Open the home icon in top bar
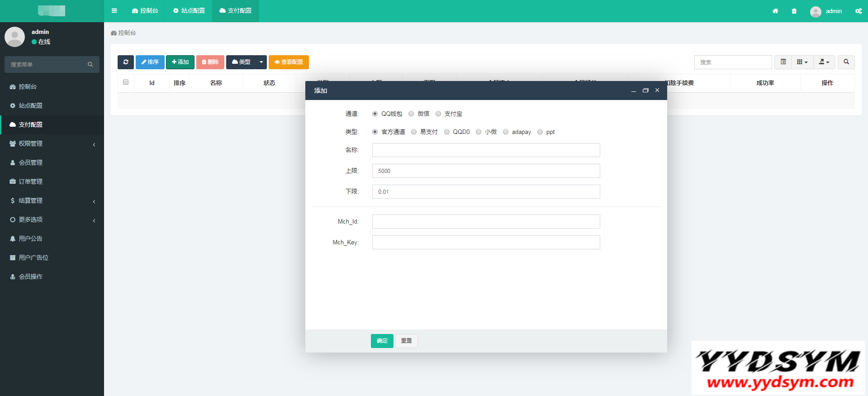 tap(775, 11)
